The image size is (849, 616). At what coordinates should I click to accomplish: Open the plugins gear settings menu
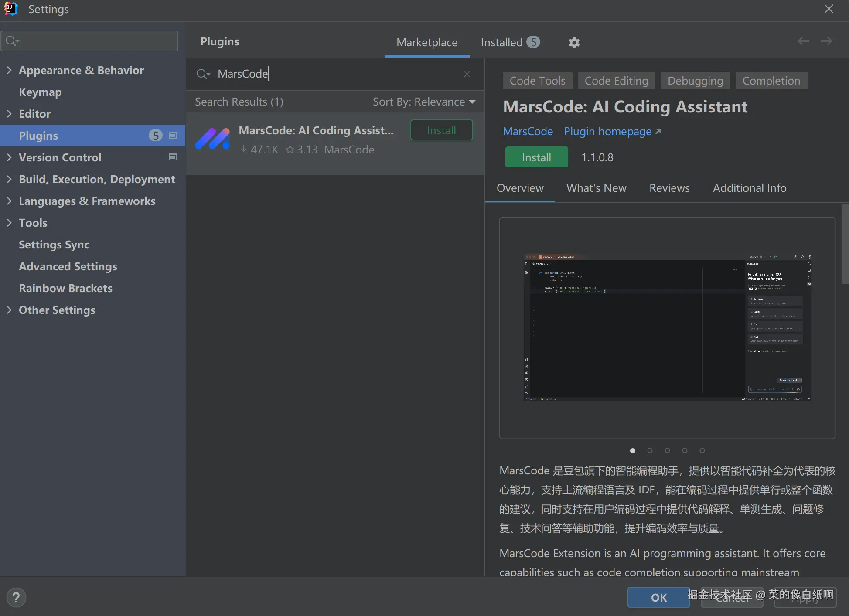click(x=574, y=42)
